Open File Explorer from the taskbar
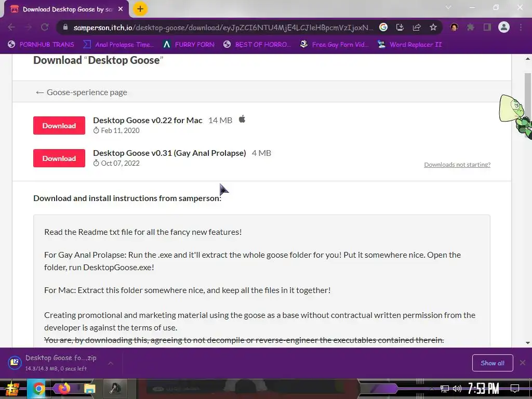Viewport: 532px width, 399px height. (x=89, y=389)
